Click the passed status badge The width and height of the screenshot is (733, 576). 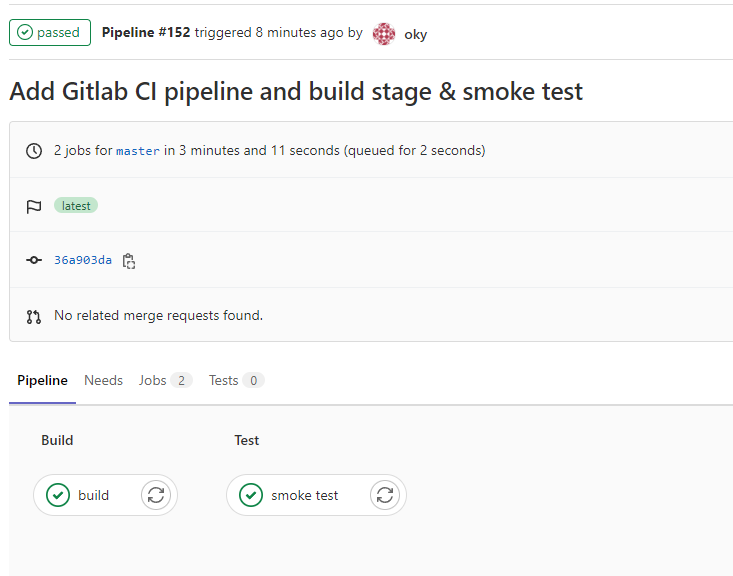[x=49, y=33]
